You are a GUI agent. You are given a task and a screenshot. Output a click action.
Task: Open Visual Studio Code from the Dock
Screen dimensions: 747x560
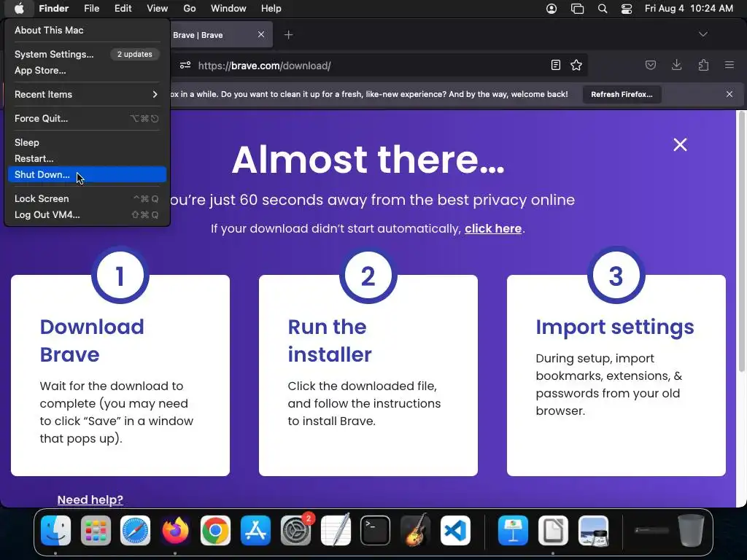tap(455, 530)
